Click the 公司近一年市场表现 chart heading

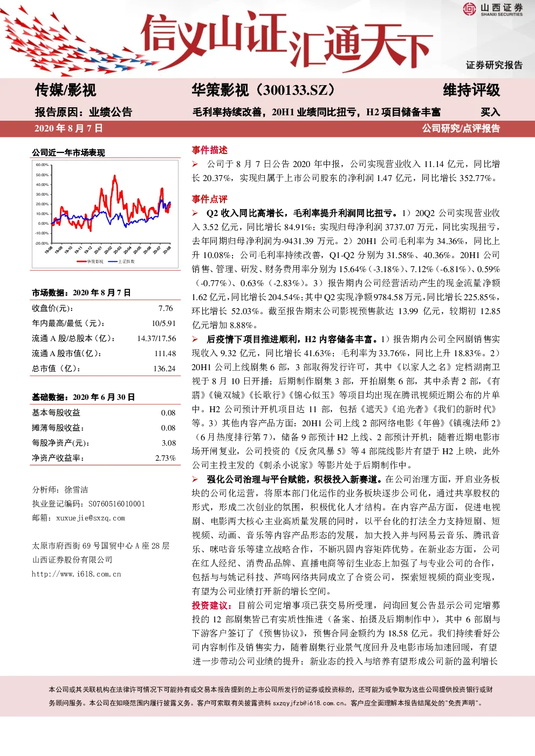68,153
